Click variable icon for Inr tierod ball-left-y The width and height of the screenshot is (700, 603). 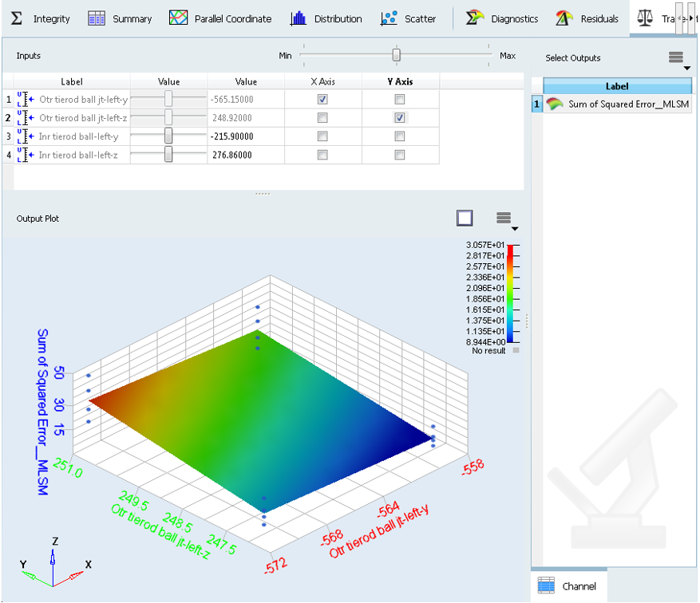tap(26, 136)
